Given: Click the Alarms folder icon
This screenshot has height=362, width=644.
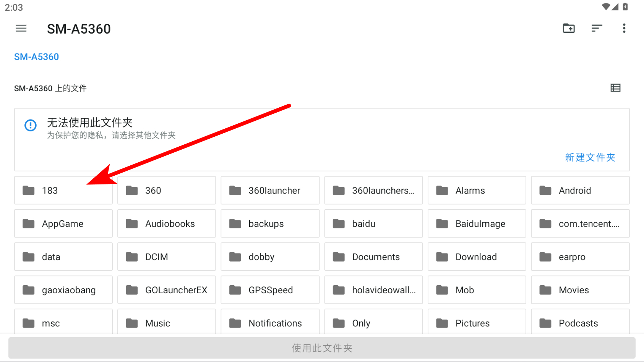Looking at the screenshot, I should [442, 190].
